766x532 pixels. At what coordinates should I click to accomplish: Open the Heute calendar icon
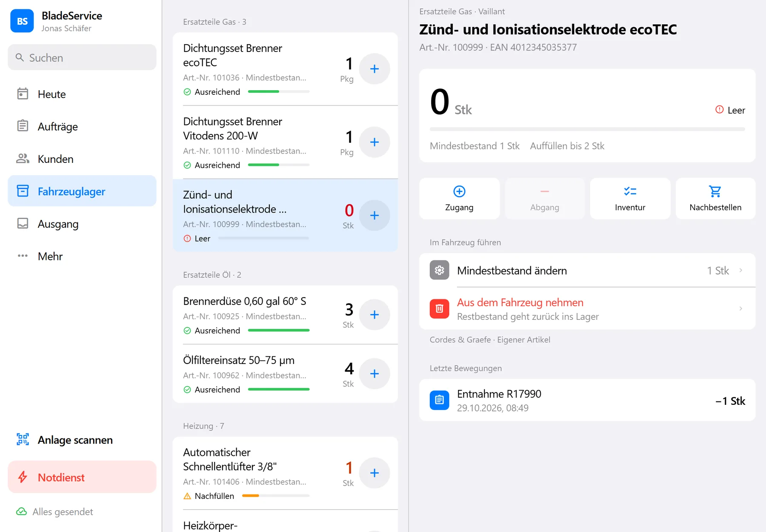[23, 94]
